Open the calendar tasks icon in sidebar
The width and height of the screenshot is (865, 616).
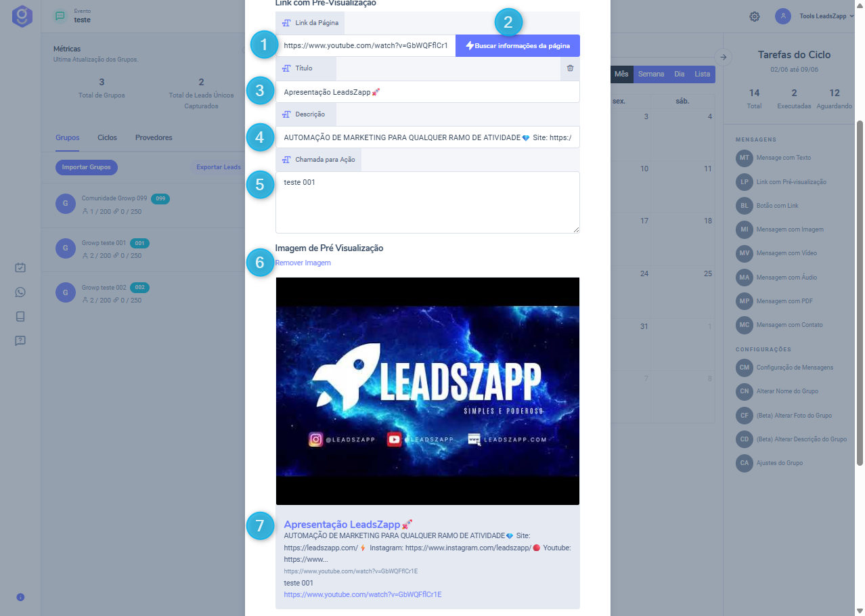(20, 268)
